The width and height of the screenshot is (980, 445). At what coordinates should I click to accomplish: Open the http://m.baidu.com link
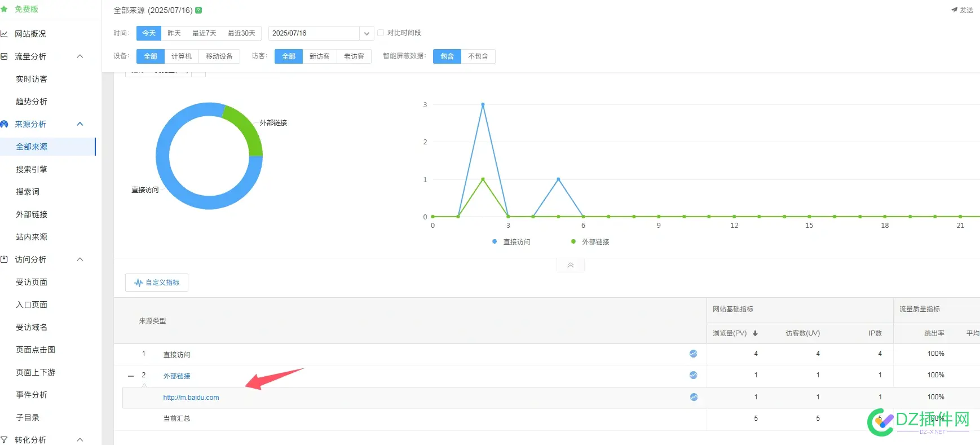coord(191,398)
